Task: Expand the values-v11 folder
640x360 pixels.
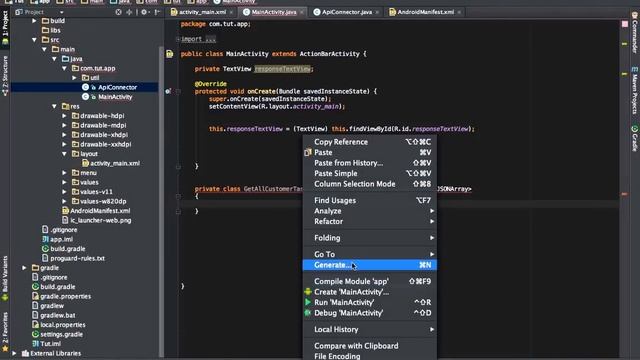Action: pos(64,191)
